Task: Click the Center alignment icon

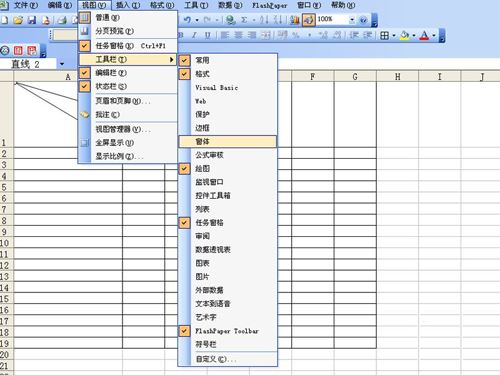Action: point(239,35)
